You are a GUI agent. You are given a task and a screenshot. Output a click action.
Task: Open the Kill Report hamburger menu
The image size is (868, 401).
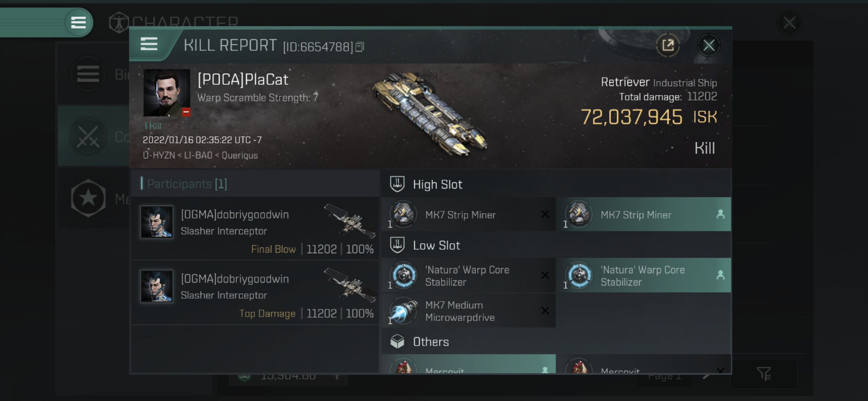point(149,45)
